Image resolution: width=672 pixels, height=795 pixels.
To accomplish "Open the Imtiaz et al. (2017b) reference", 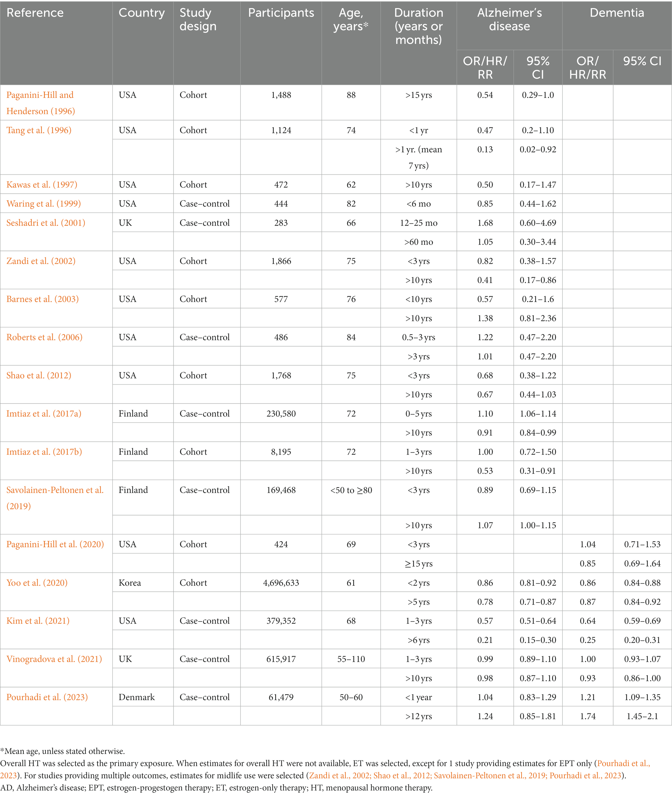I will 44,452.
